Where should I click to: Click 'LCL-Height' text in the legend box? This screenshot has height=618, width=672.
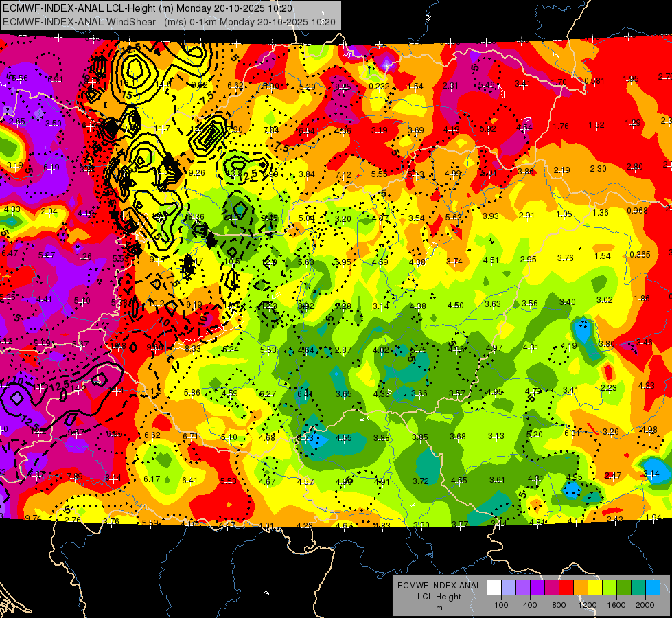(439, 597)
